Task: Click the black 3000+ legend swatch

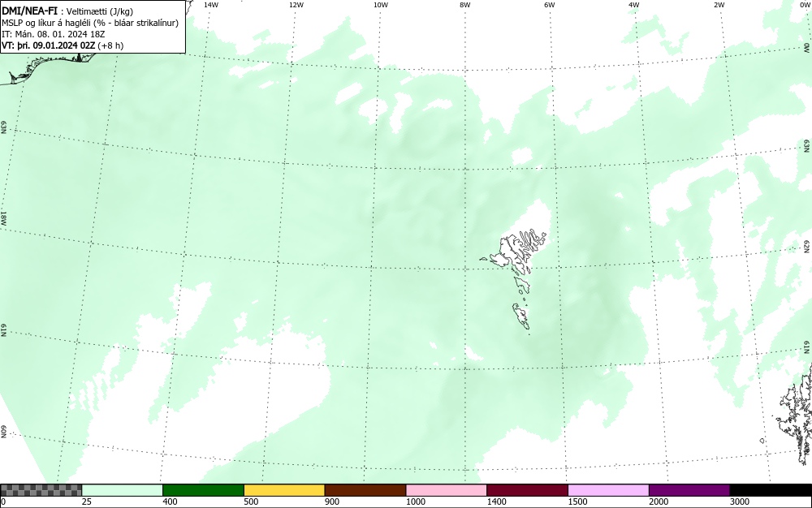Action: pyautogui.click(x=771, y=490)
